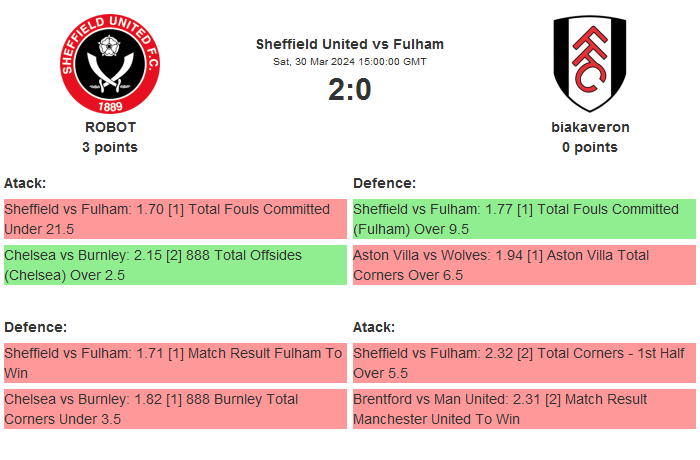Select Burnley Total Corners Under 3.5 bet

pyautogui.click(x=175, y=408)
